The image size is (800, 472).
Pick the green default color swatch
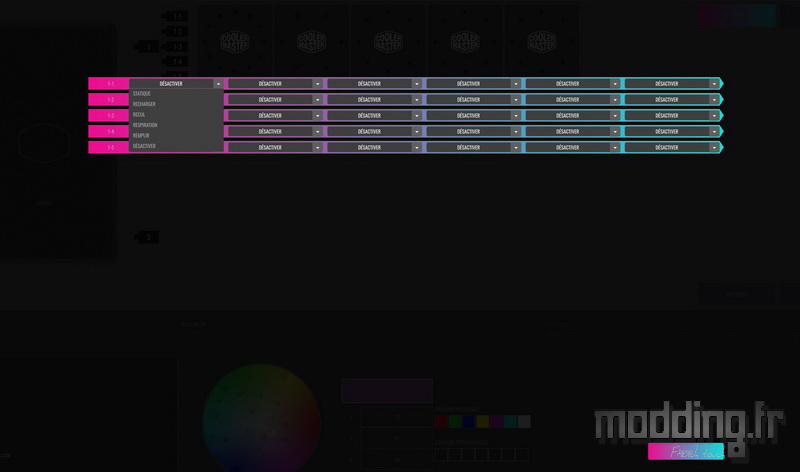(455, 421)
